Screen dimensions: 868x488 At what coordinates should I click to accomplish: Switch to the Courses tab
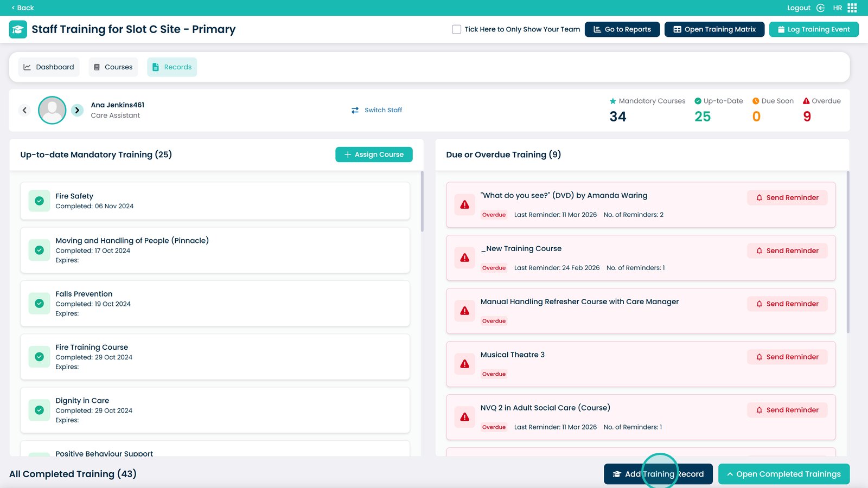click(x=113, y=67)
